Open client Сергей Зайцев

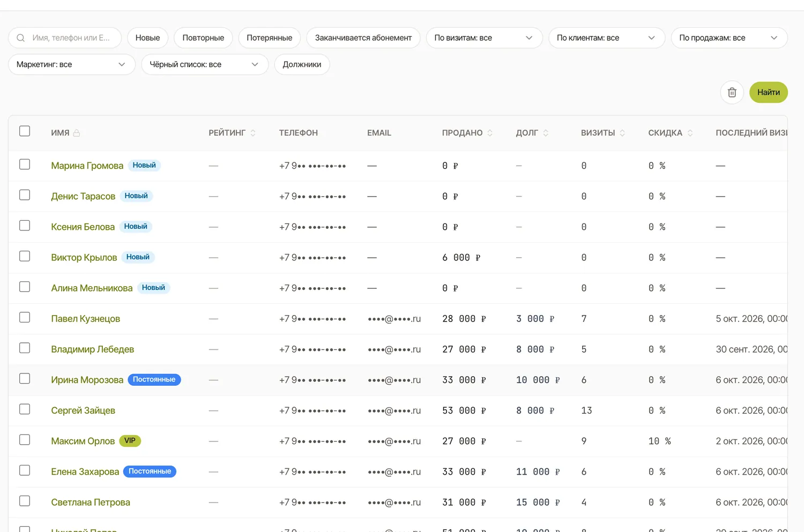tap(83, 410)
